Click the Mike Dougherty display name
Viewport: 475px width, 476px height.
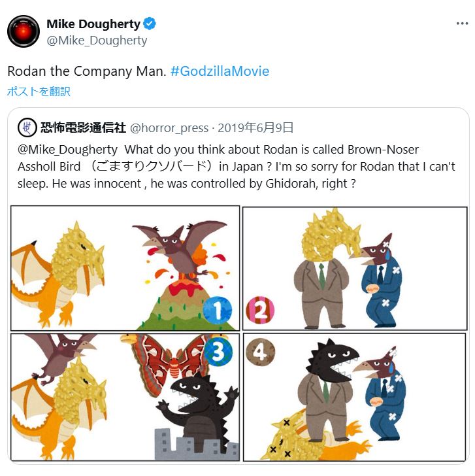point(93,24)
